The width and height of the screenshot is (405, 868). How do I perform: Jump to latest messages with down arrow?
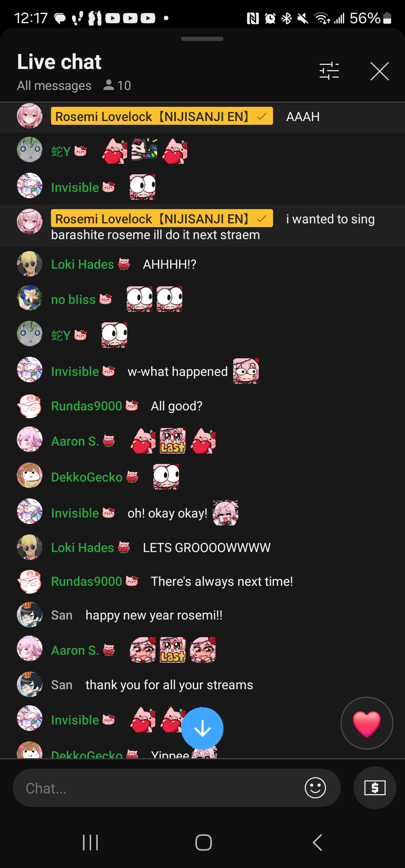202,728
